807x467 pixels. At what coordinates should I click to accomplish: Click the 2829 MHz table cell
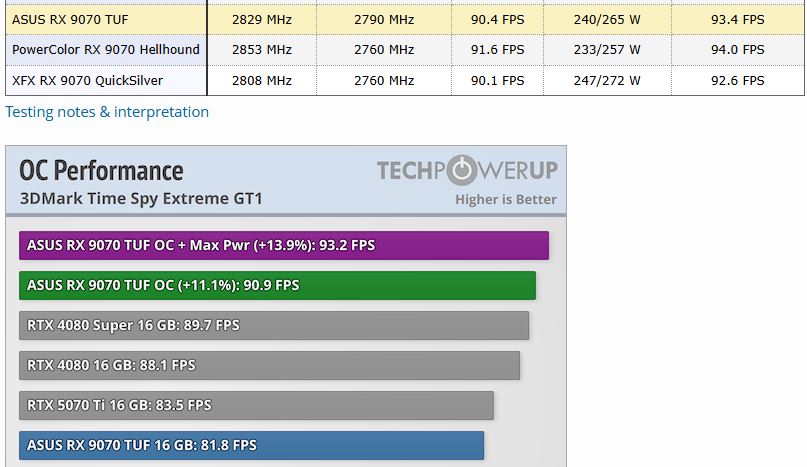(261, 19)
